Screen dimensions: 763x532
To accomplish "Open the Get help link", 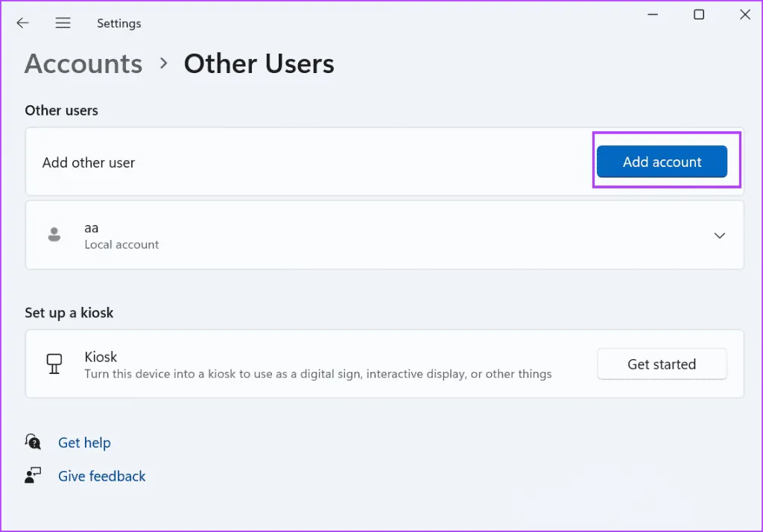I will click(x=84, y=443).
